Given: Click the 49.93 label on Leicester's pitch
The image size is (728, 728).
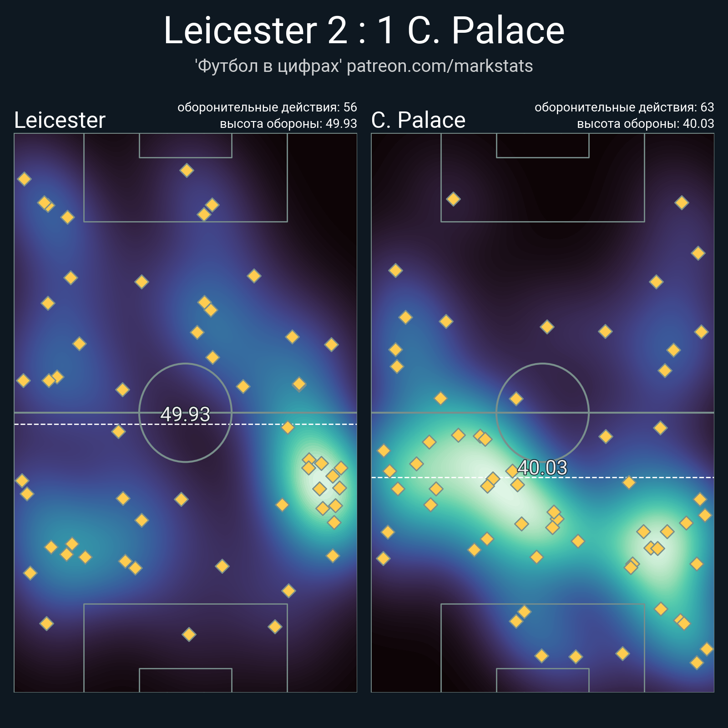Looking at the screenshot, I should [x=185, y=414].
